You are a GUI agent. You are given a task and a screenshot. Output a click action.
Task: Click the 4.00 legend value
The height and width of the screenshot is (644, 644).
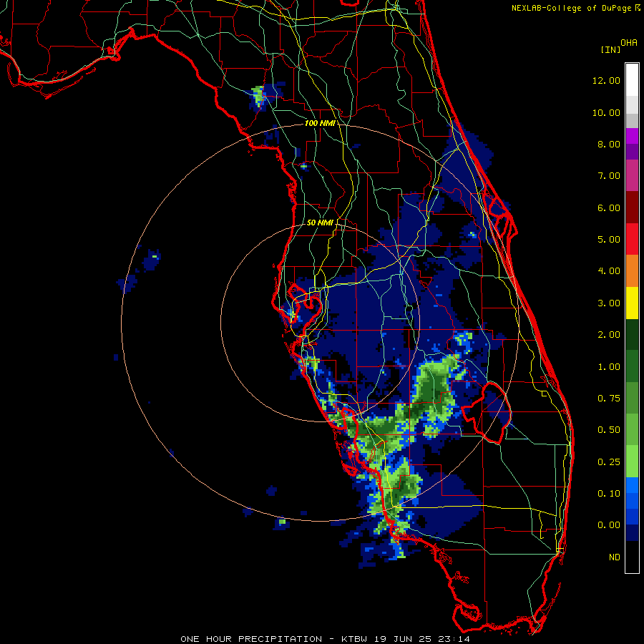point(609,271)
